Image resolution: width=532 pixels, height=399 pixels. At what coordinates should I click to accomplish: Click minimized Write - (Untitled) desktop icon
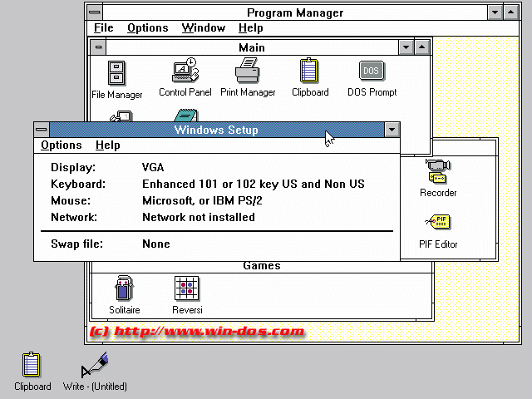[95, 366]
